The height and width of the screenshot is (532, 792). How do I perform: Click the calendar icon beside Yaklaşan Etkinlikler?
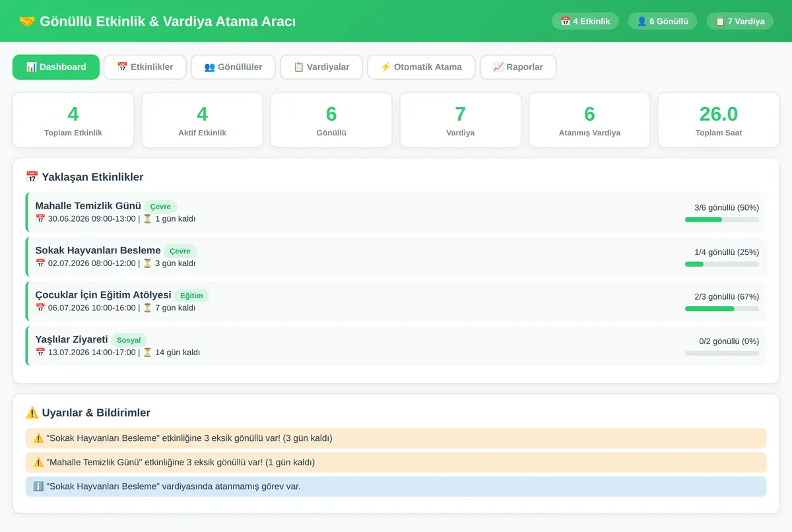32,177
